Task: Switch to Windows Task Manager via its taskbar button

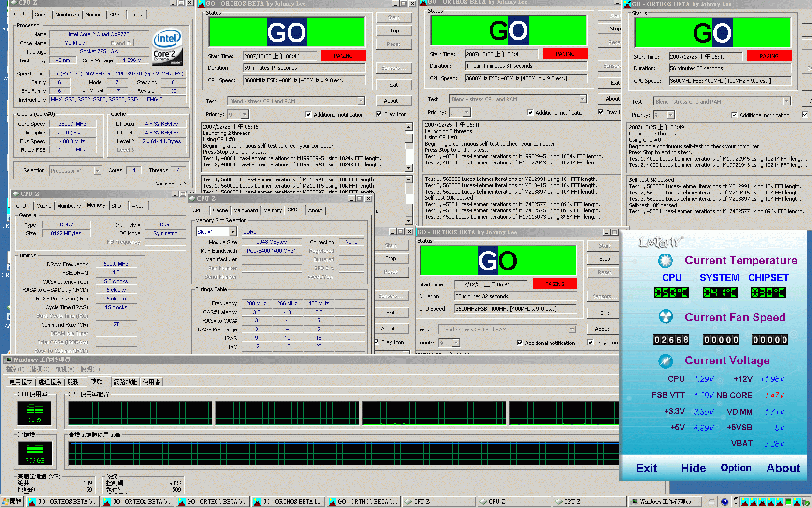Action: (x=665, y=502)
